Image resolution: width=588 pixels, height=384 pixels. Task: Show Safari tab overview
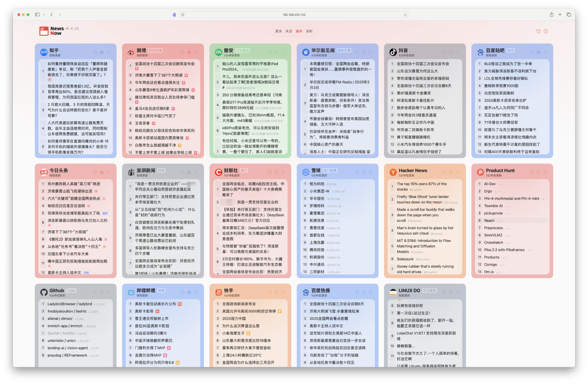(x=568, y=14)
